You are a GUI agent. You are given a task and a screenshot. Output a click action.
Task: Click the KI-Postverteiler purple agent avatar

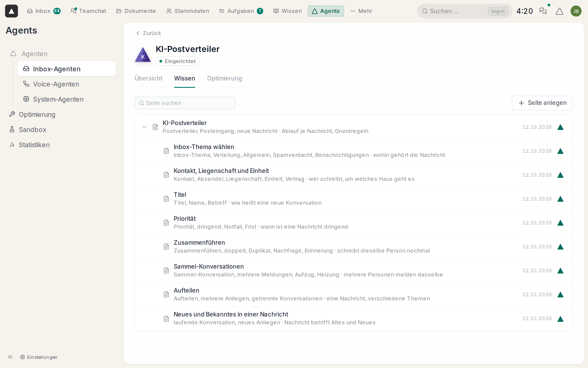coord(143,55)
